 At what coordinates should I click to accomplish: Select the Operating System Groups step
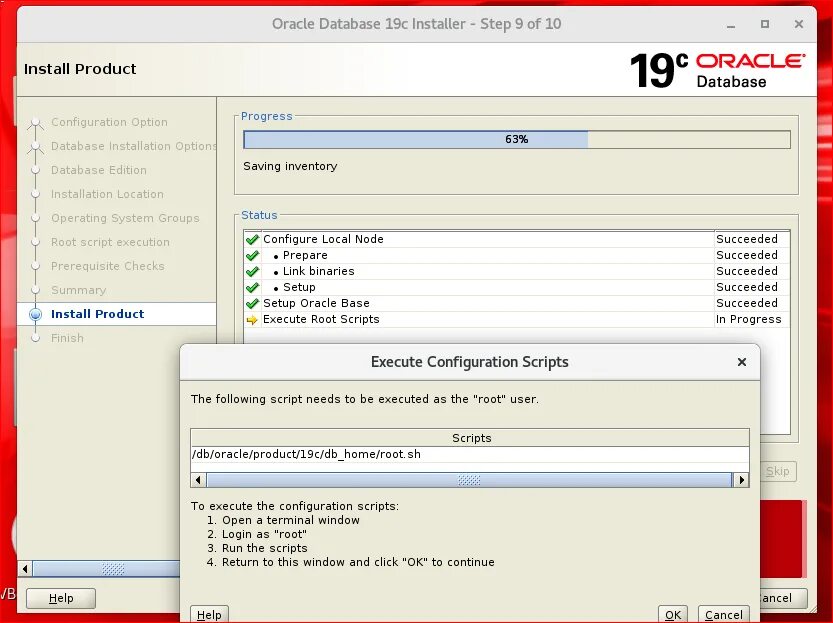coord(125,218)
